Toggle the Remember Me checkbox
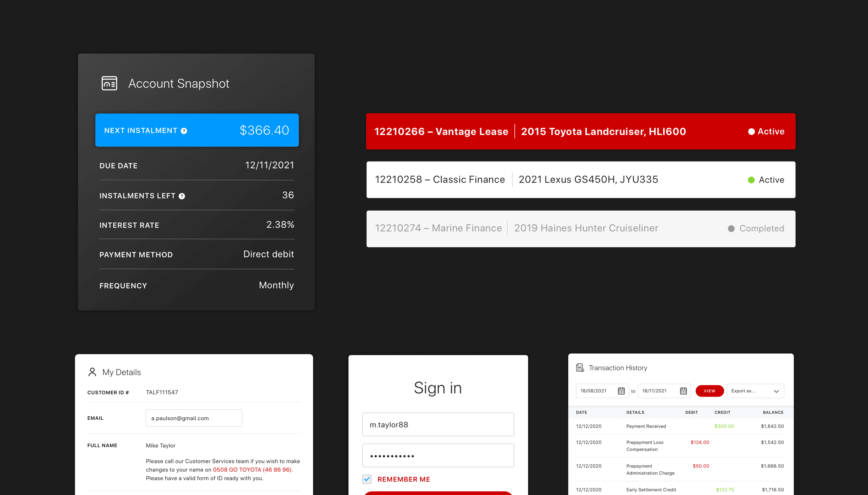The width and height of the screenshot is (868, 495). click(x=367, y=479)
